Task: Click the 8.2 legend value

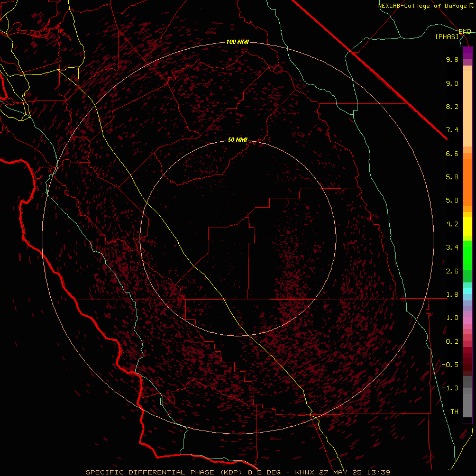Action: pyautogui.click(x=452, y=107)
